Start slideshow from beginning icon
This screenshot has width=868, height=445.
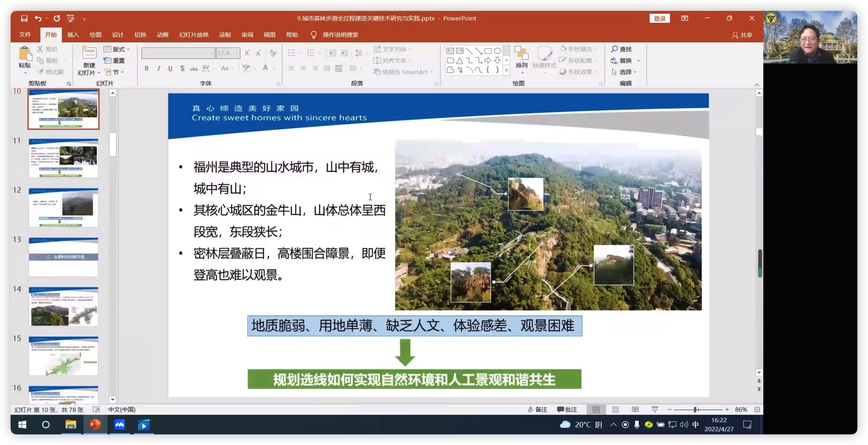pyautogui.click(x=71, y=18)
